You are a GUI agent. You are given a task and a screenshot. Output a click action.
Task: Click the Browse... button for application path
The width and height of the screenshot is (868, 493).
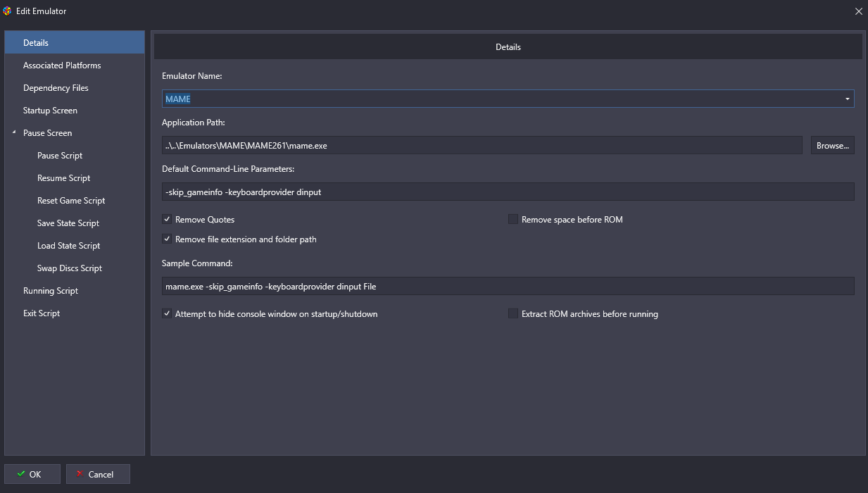point(832,146)
